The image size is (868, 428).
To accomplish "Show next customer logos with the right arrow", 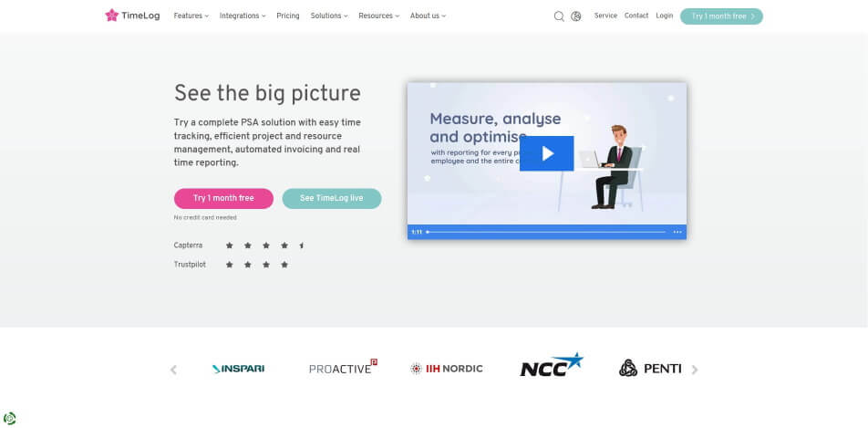I will [x=695, y=370].
